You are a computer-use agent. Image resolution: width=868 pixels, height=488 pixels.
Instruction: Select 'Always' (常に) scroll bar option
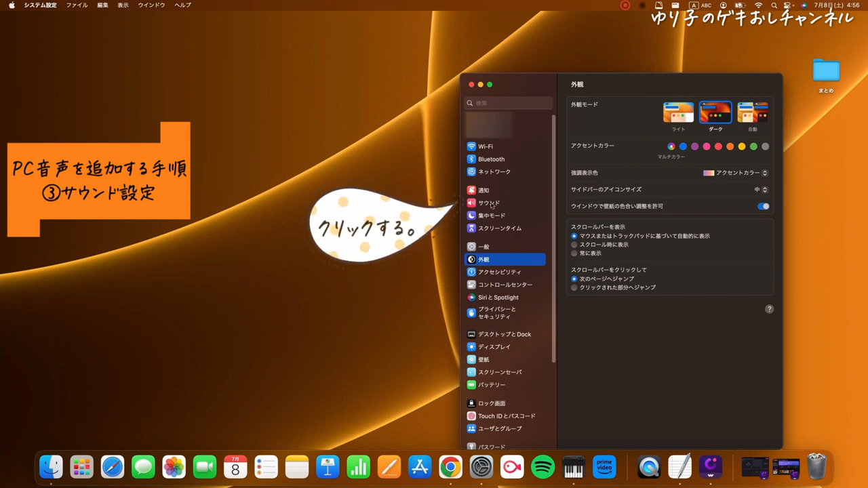coord(574,253)
